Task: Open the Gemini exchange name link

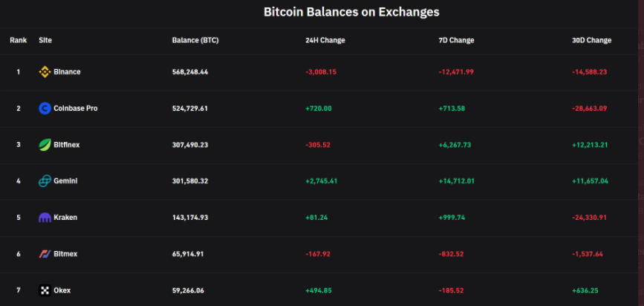Action: pyautogui.click(x=65, y=181)
